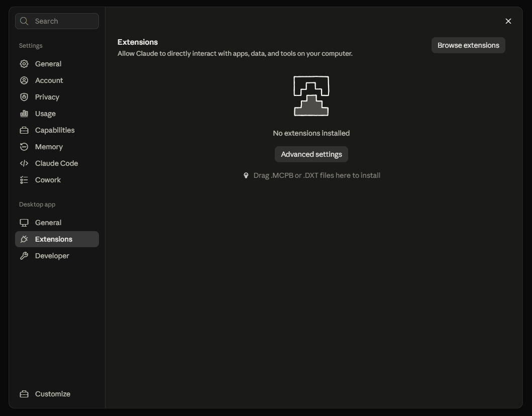Click the Memory icon in sidebar

24,147
